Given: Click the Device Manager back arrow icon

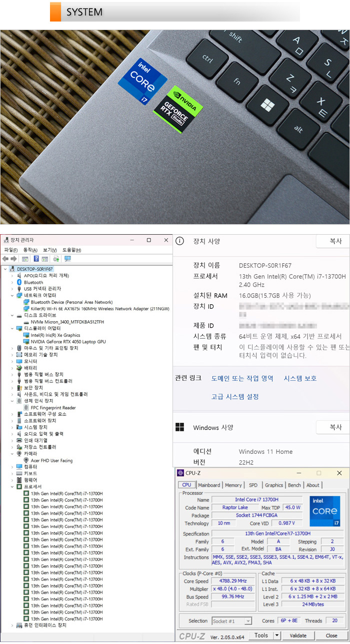Looking at the screenshot, I should 5,259.
